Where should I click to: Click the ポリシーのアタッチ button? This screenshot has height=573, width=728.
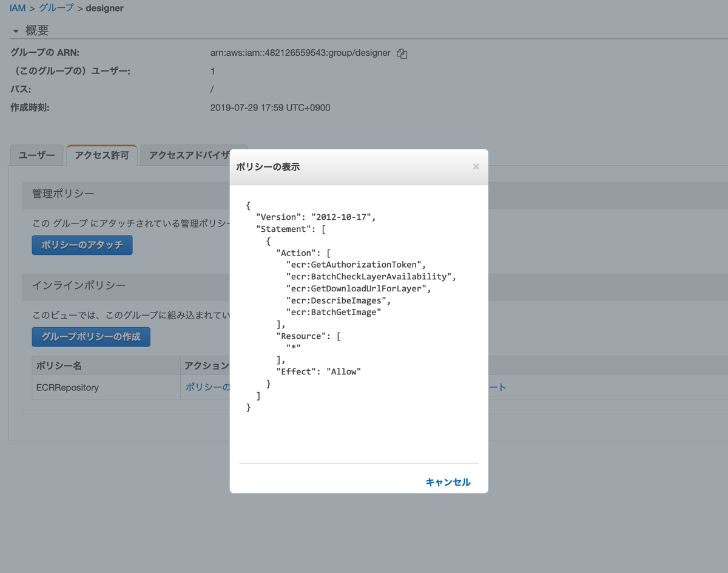[82, 245]
